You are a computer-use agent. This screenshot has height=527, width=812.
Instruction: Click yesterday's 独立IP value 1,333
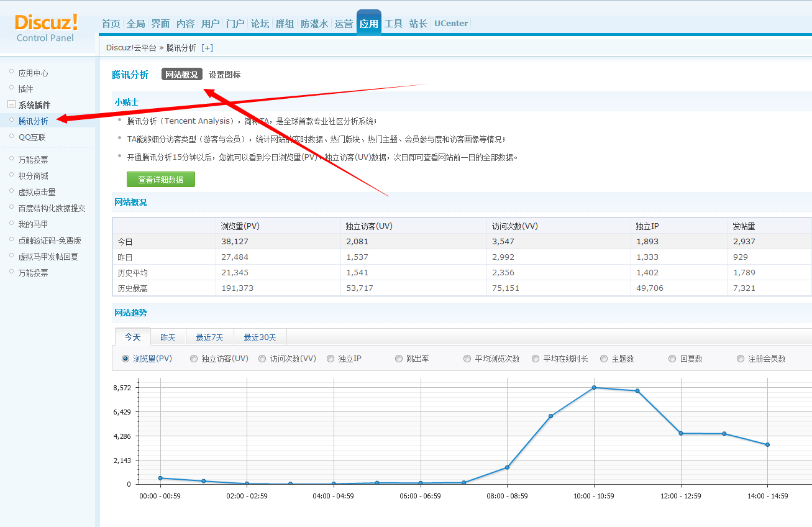coord(647,257)
